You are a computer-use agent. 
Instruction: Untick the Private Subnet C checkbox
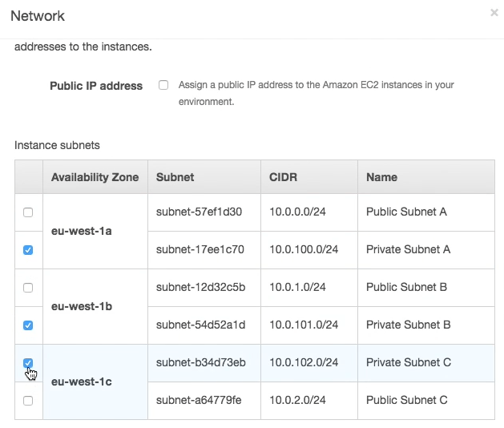point(28,363)
